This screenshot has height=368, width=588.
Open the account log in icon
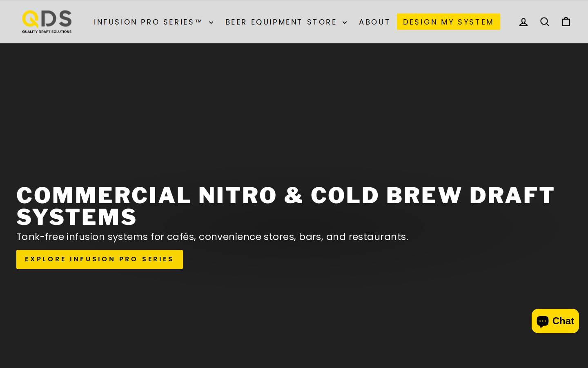(x=523, y=22)
